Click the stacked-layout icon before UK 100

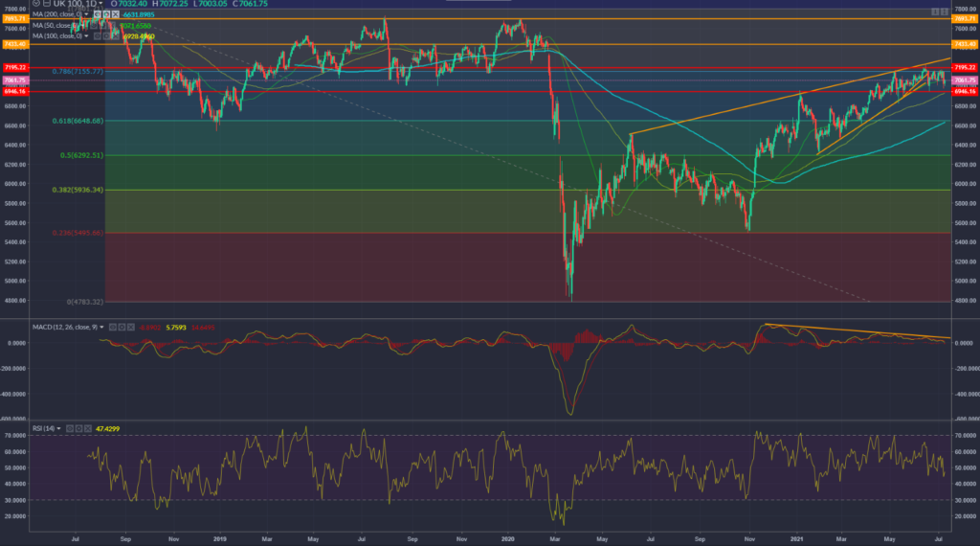point(47,3)
